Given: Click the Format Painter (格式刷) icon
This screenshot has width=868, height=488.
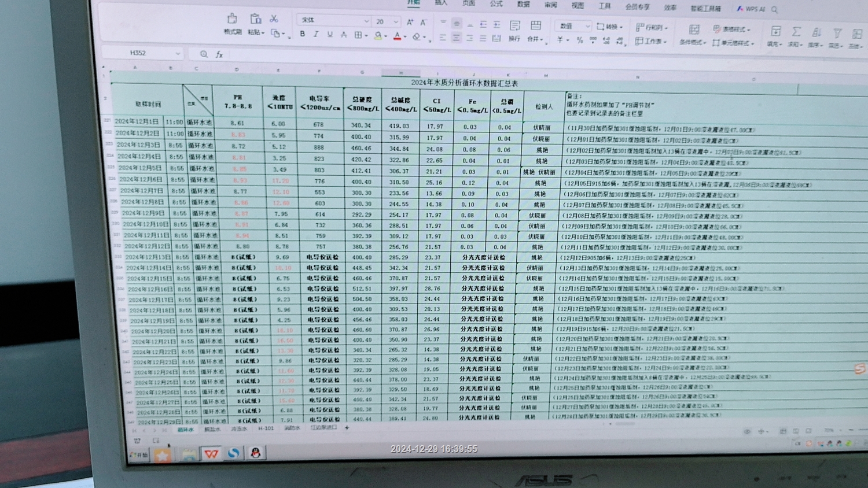Looking at the screenshot, I should (232, 19).
